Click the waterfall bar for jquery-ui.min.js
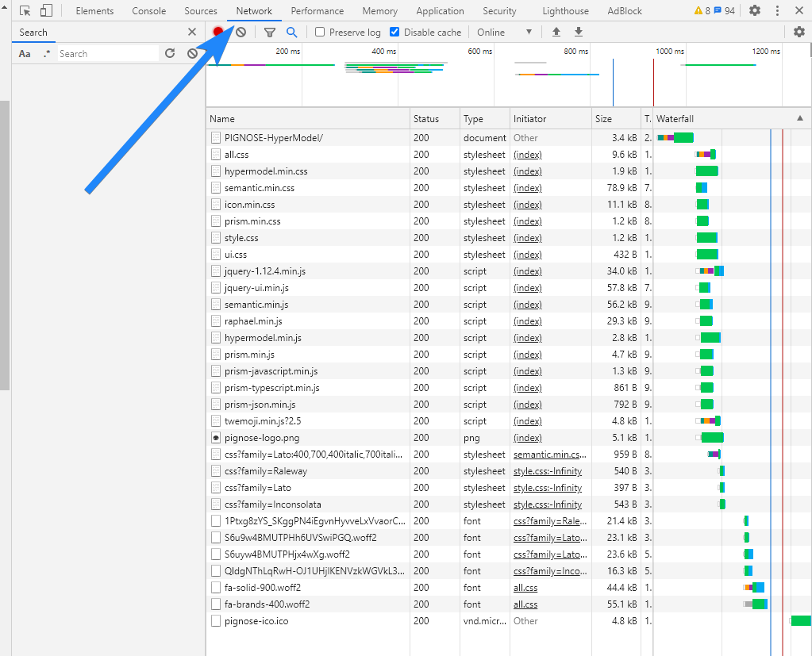The height and width of the screenshot is (656, 812). click(x=703, y=288)
